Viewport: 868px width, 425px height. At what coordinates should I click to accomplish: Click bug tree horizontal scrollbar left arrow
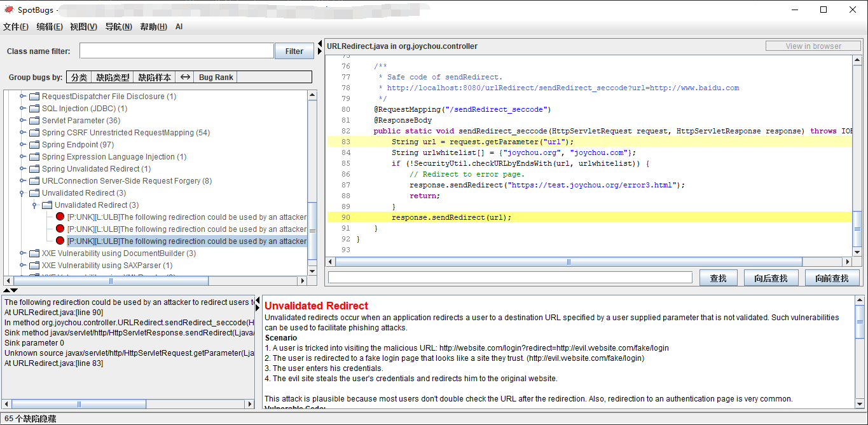click(x=8, y=281)
